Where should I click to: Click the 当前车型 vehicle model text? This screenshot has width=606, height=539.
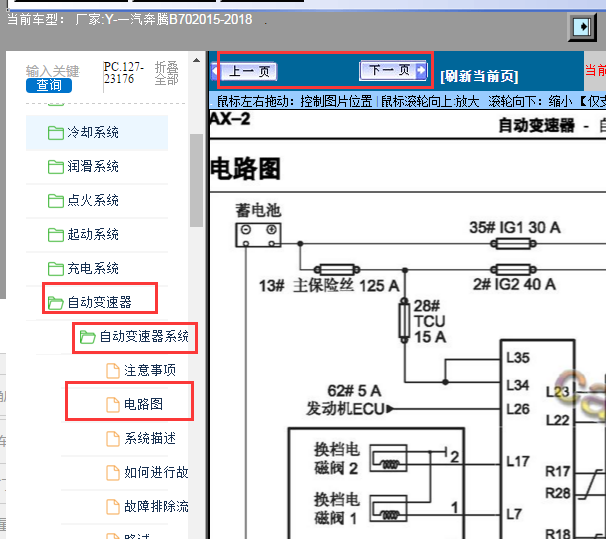[130, 19]
